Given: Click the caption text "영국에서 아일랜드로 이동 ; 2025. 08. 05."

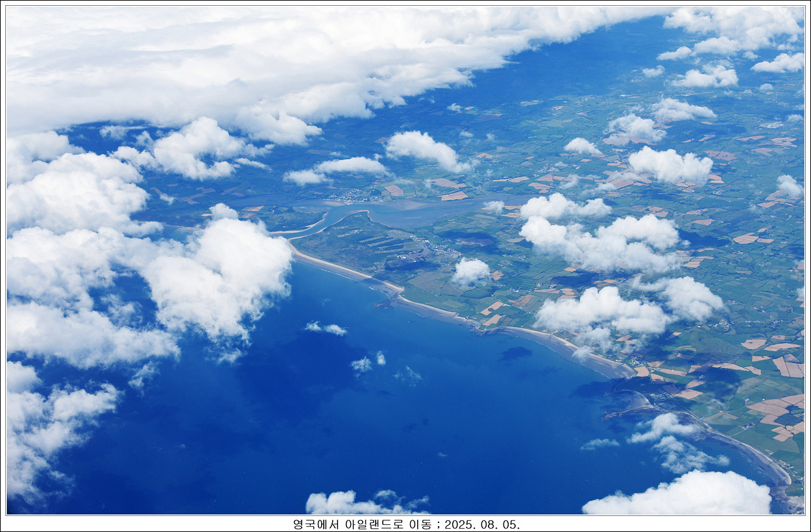Looking at the screenshot, I should (x=406, y=524).
